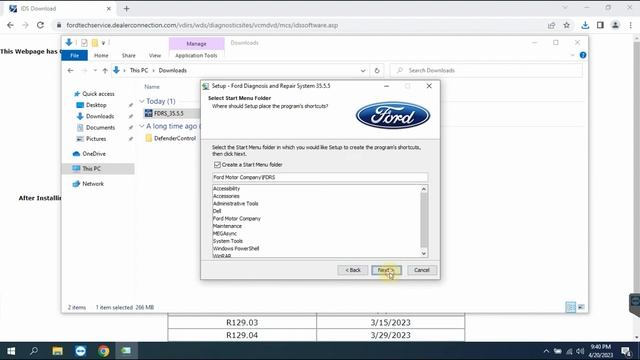Open Documents in the navigation pane
Image resolution: width=640 pixels, height=360 pixels.
tap(100, 127)
